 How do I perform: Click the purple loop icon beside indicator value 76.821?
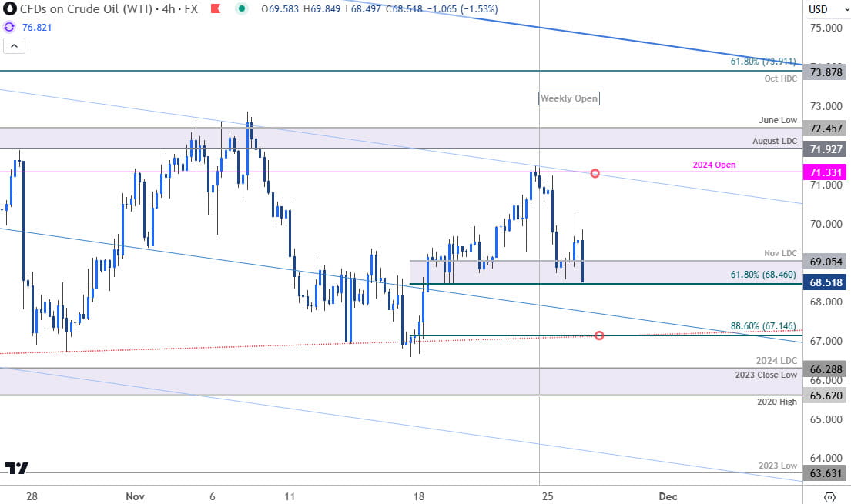[x=8, y=27]
